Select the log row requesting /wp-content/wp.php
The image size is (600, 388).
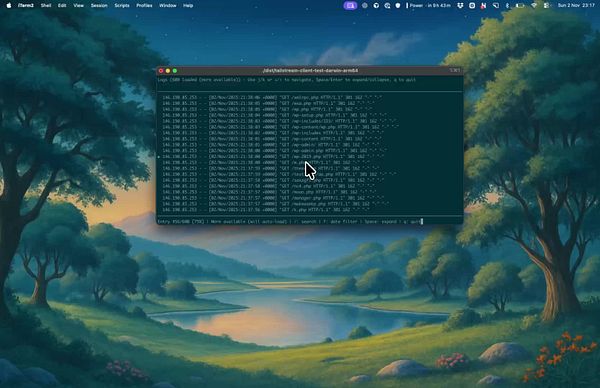[280, 127]
